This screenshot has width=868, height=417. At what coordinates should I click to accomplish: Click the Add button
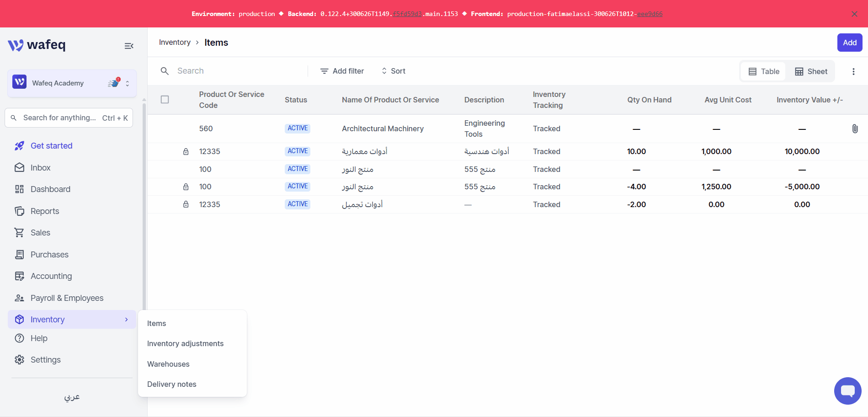click(x=850, y=43)
